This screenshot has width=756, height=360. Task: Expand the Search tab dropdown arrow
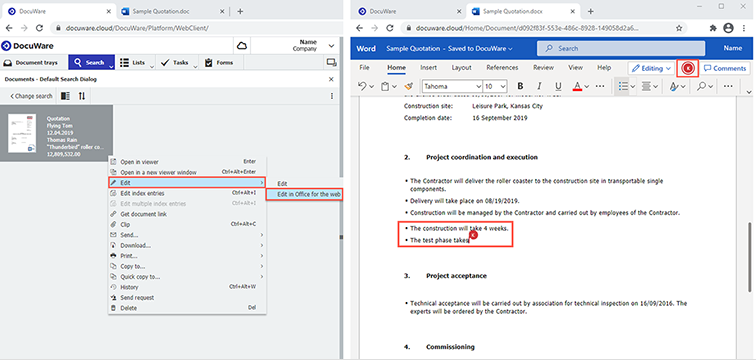click(x=111, y=67)
